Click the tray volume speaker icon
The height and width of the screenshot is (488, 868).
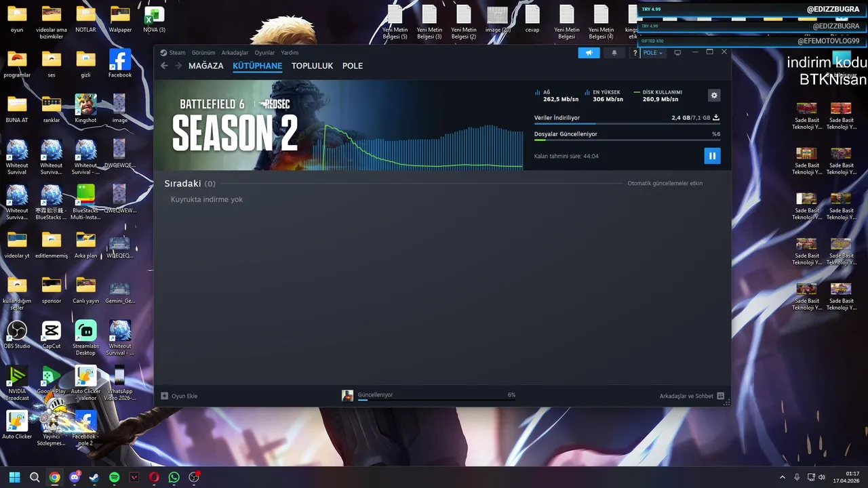[822, 477]
